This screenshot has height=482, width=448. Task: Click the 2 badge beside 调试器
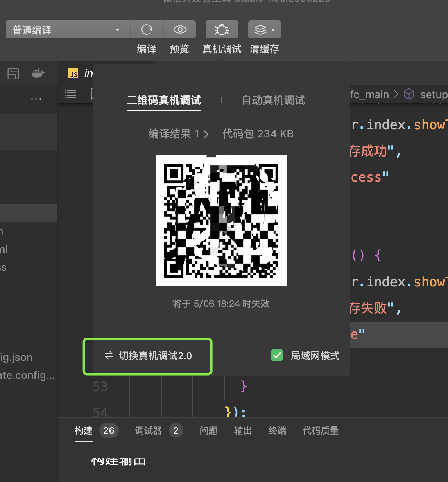(176, 430)
